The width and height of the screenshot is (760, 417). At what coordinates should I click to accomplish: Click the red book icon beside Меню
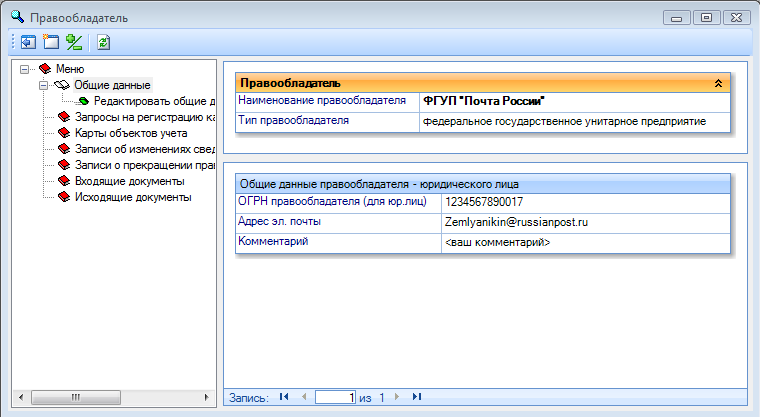[x=45, y=69]
